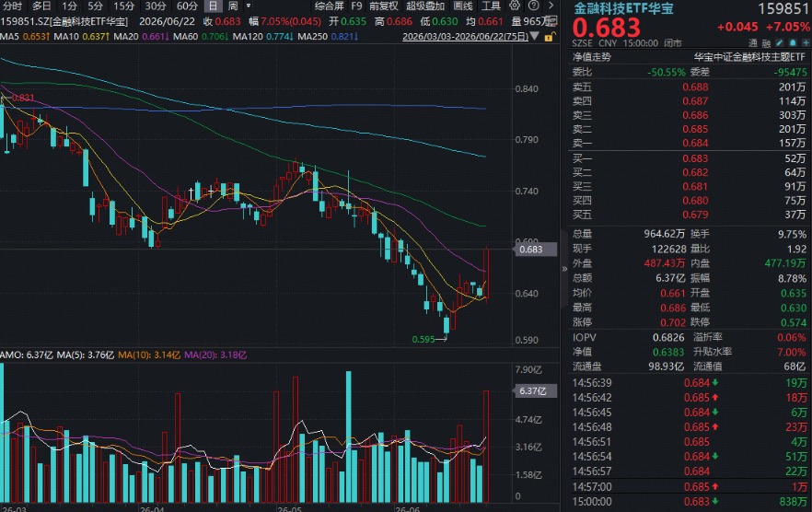This screenshot has width=812, height=512.
Task: Set a price alert with bell icon
Action: pyautogui.click(x=793, y=43)
